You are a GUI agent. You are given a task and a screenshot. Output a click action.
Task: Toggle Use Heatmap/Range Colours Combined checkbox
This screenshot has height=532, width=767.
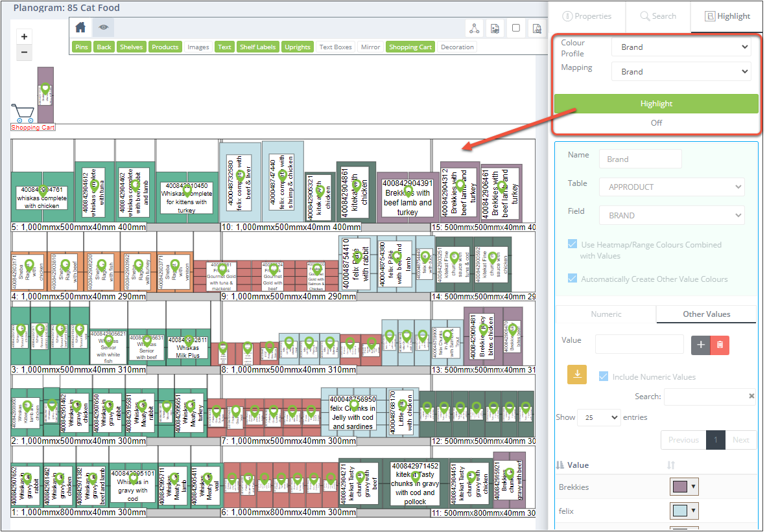572,244
